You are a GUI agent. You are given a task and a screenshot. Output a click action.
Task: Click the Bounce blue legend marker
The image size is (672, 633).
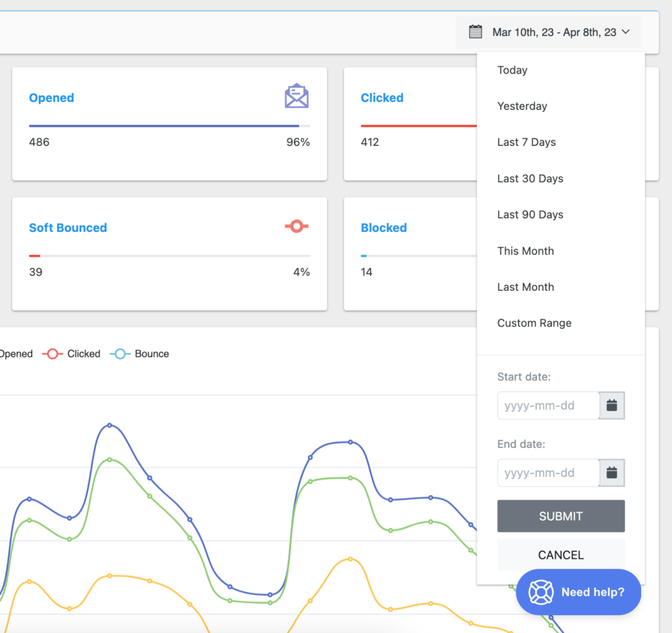tap(120, 354)
